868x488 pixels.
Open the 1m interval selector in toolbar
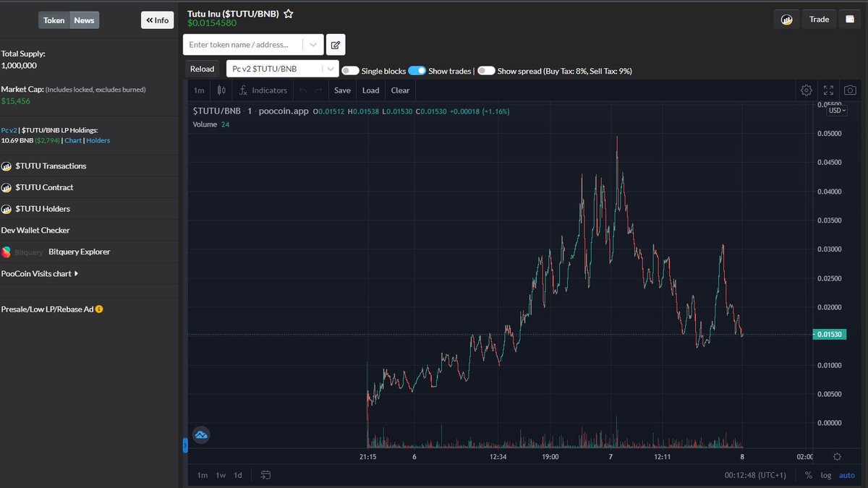point(199,90)
